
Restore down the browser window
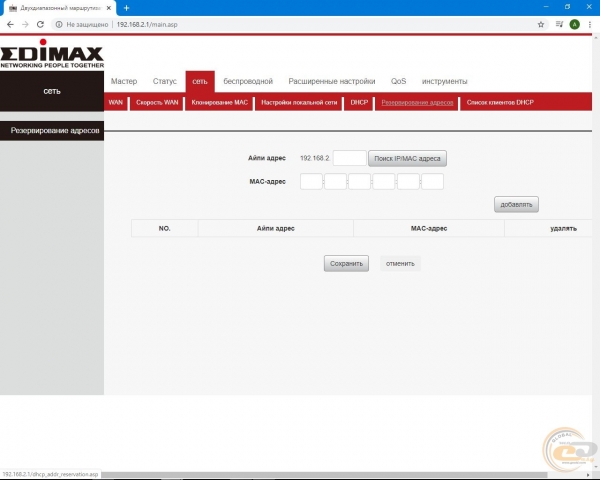(567, 7)
